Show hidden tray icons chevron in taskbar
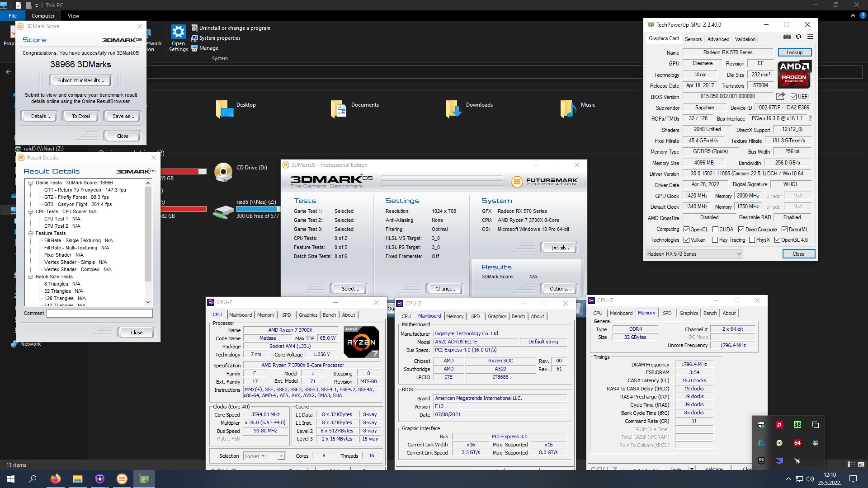868x488 pixels. (x=788, y=479)
